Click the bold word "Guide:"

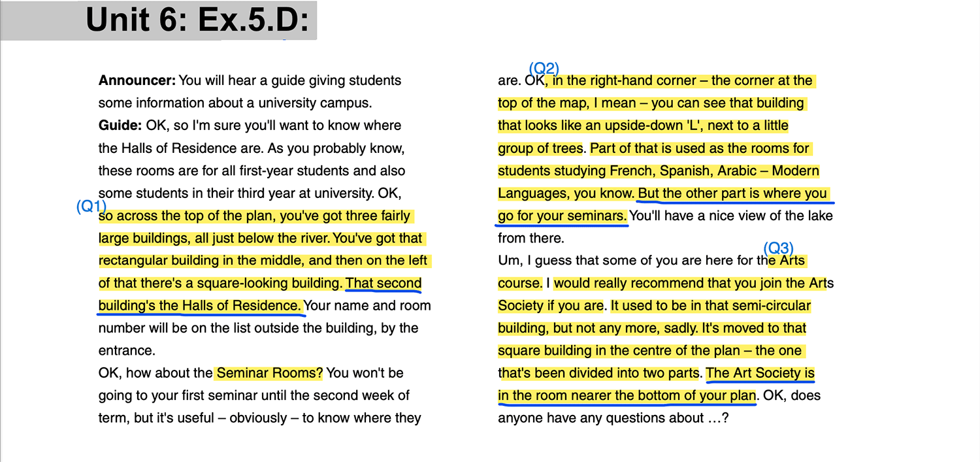coord(120,125)
